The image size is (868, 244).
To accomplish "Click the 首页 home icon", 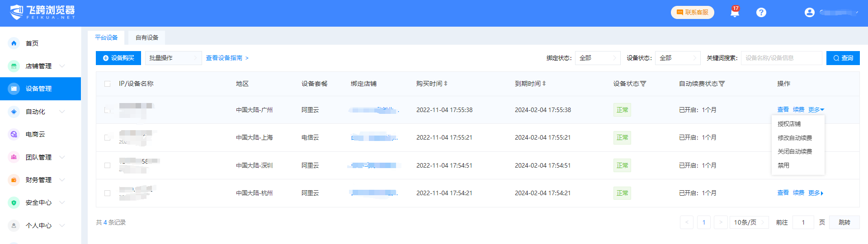I will tap(14, 43).
